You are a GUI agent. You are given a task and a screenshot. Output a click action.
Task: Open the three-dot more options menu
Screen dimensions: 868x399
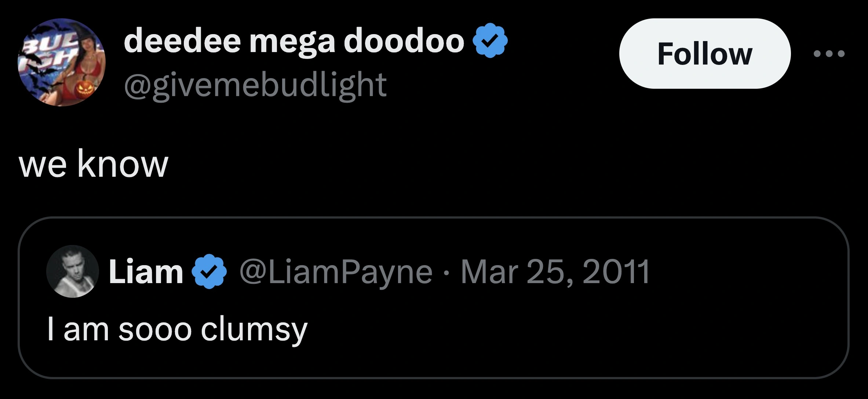[x=829, y=54]
